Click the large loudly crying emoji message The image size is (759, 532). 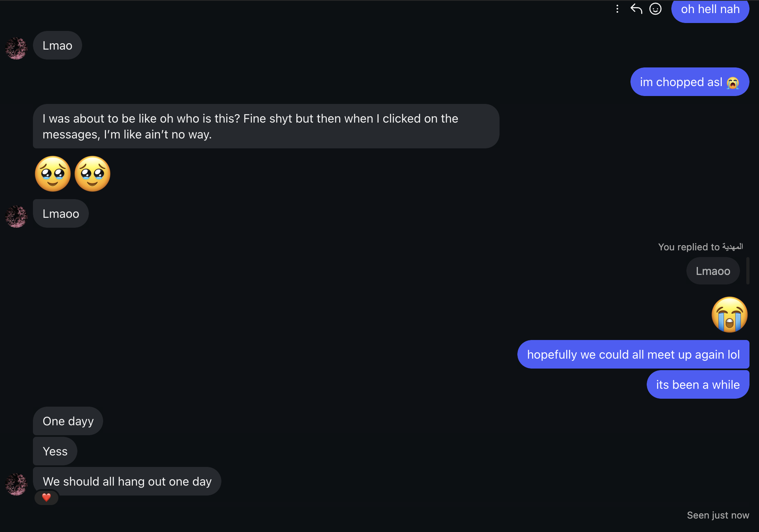(x=729, y=314)
